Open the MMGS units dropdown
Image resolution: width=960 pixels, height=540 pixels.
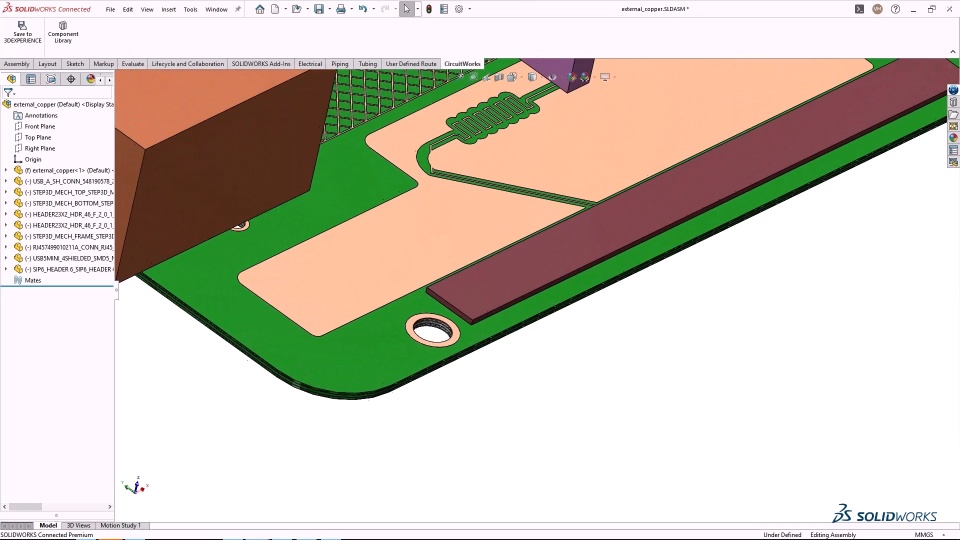(x=924, y=535)
